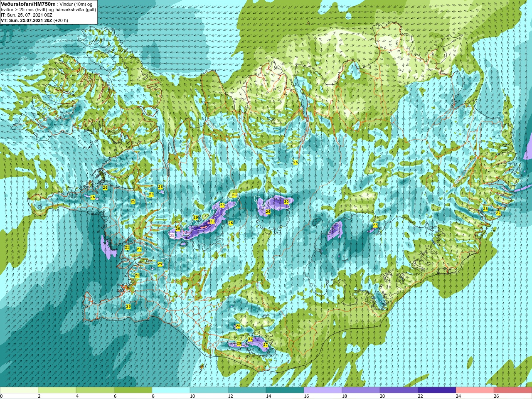
Task: Click the legend swatch above 26
Action: [513, 390]
